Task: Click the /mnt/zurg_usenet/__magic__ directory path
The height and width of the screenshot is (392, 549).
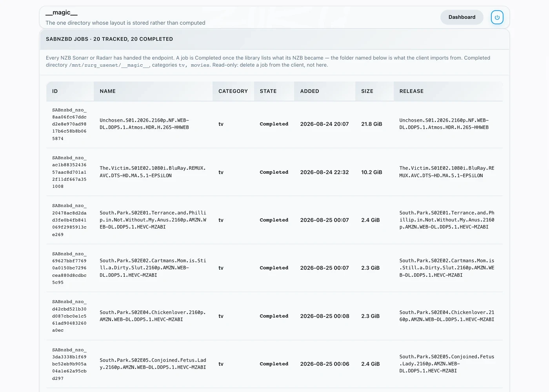Action: point(109,65)
